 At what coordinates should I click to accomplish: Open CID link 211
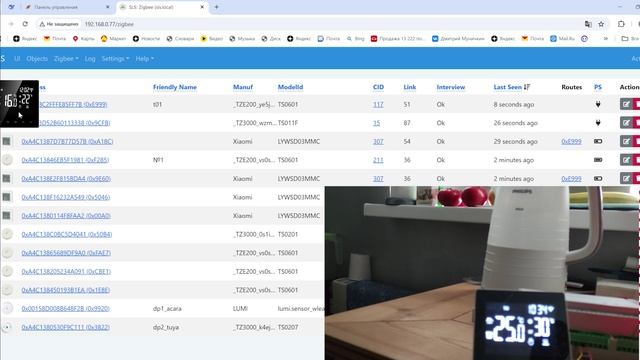tap(378, 160)
